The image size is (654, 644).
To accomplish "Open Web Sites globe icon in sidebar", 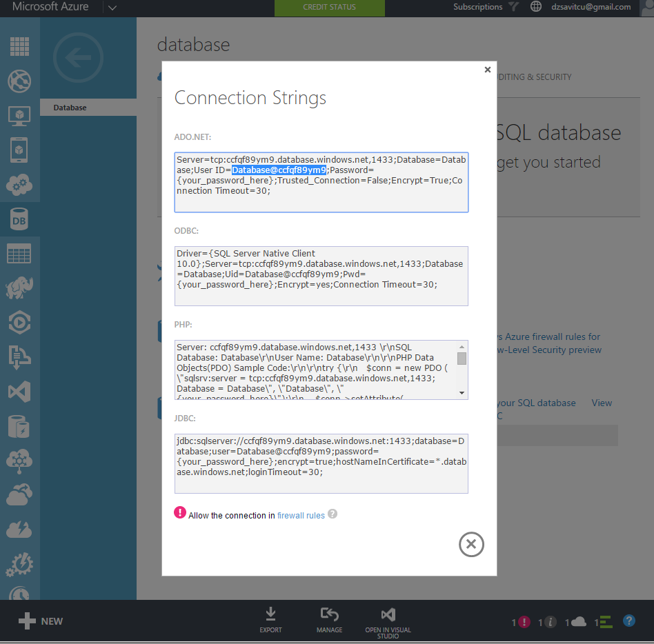I will pyautogui.click(x=19, y=81).
